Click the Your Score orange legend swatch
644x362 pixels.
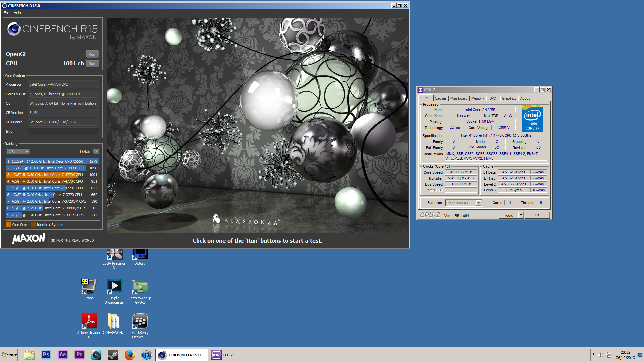8,225
